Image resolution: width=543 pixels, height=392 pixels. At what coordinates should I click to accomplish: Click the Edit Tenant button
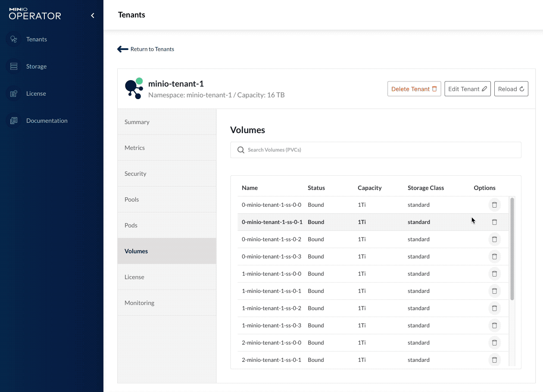point(468,89)
